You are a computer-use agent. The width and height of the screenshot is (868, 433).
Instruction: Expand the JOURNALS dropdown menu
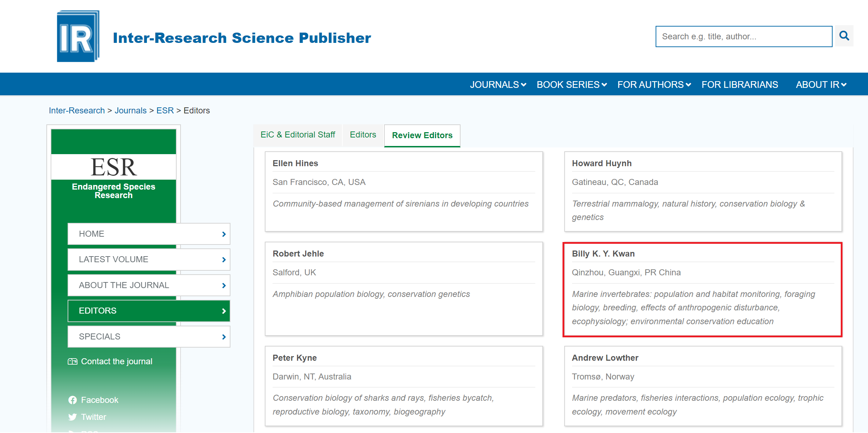coord(498,85)
